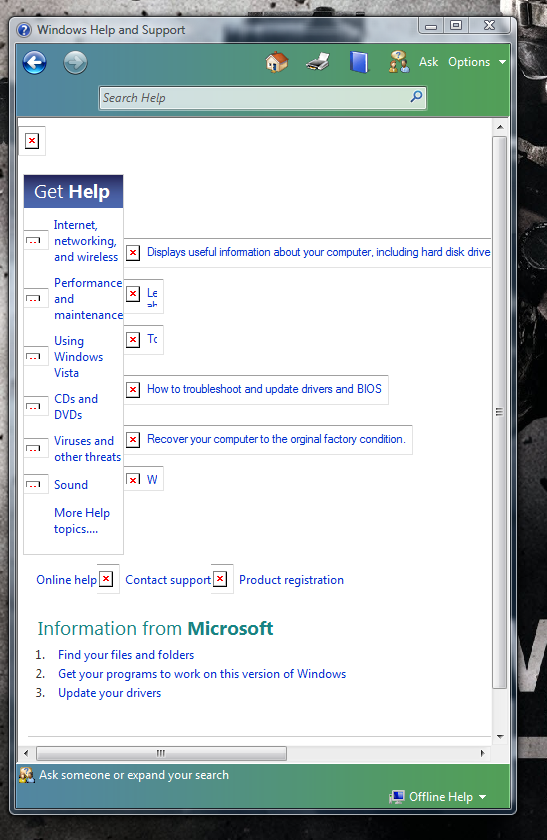The image size is (547, 840).
Task: Open the Options dropdown menu
Action: coord(477,62)
